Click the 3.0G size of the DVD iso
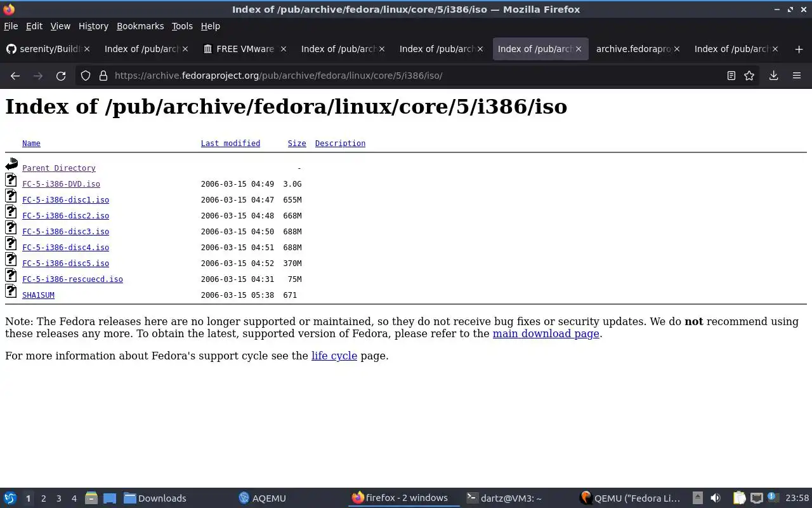Image resolution: width=812 pixels, height=508 pixels. pyautogui.click(x=292, y=184)
